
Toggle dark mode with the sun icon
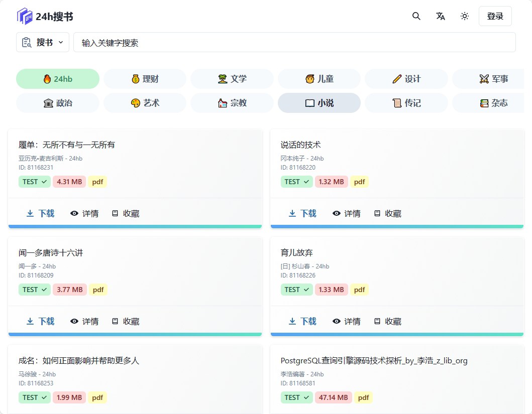(464, 16)
